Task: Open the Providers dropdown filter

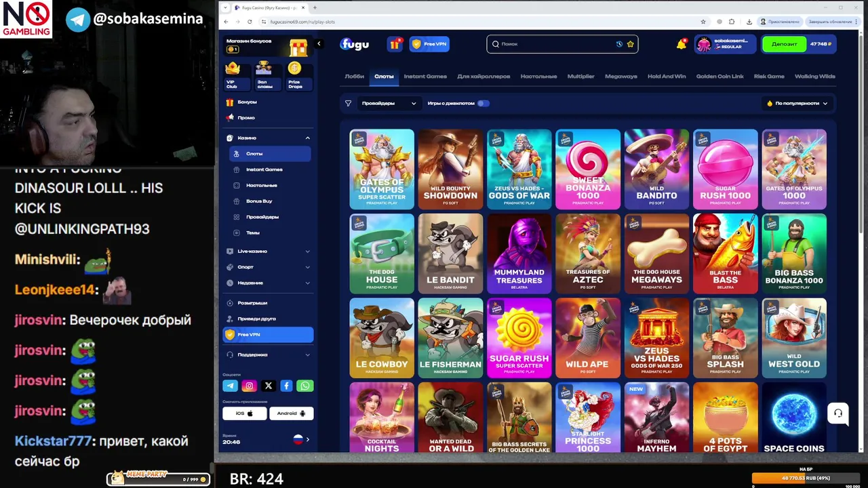Action: pyautogui.click(x=389, y=104)
